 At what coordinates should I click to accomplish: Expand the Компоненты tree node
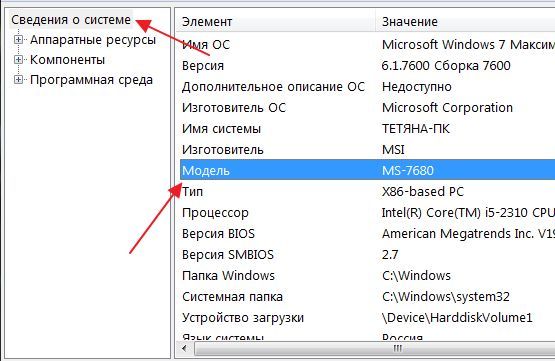[18, 60]
